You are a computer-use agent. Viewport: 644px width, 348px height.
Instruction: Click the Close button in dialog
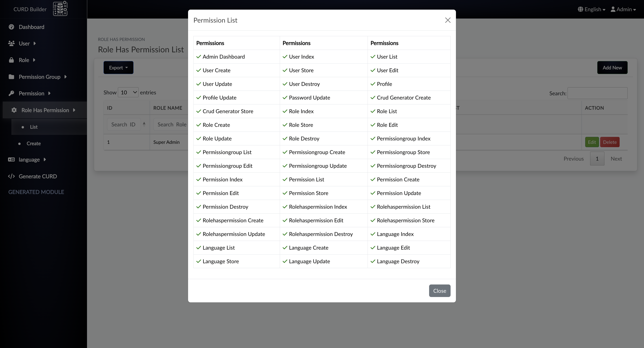440,291
